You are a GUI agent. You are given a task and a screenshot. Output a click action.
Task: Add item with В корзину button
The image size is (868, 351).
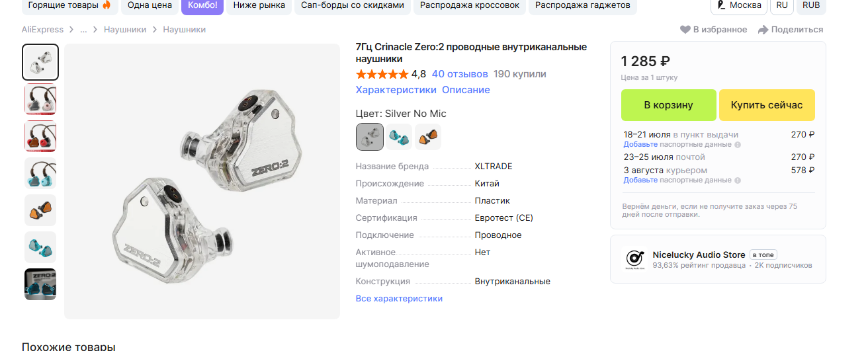tap(669, 105)
